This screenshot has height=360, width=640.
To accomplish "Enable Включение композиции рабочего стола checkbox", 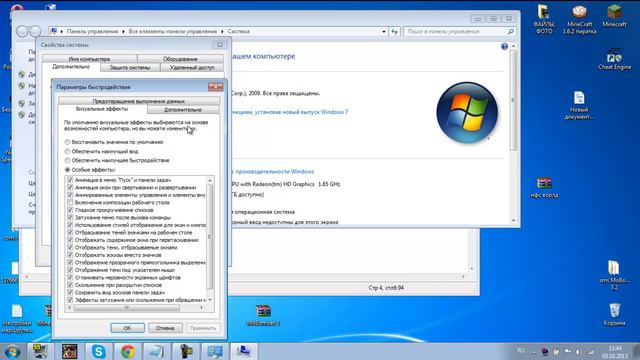I will click(70, 202).
